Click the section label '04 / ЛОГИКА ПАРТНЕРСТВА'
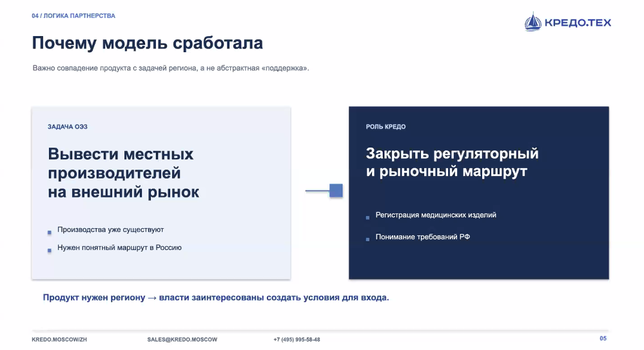The height and width of the screenshot is (350, 644). click(73, 15)
